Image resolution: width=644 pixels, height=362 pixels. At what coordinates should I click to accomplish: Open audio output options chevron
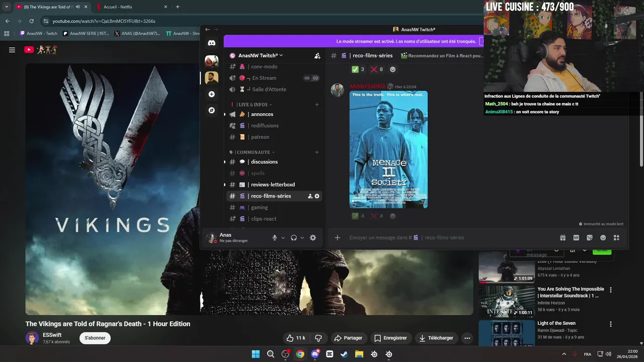(302, 238)
